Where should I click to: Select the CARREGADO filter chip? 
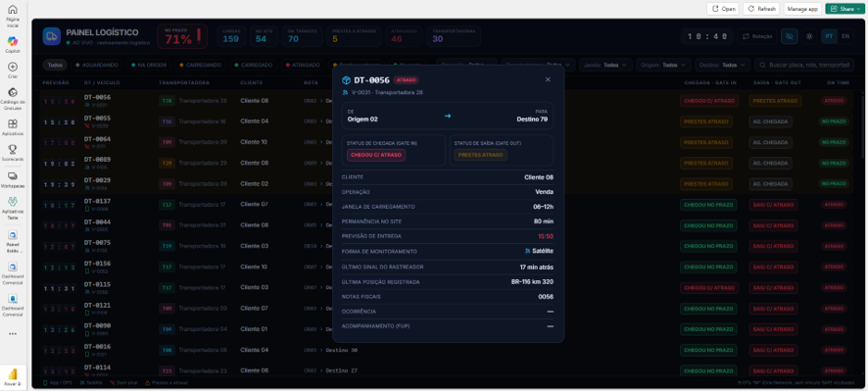coord(254,65)
